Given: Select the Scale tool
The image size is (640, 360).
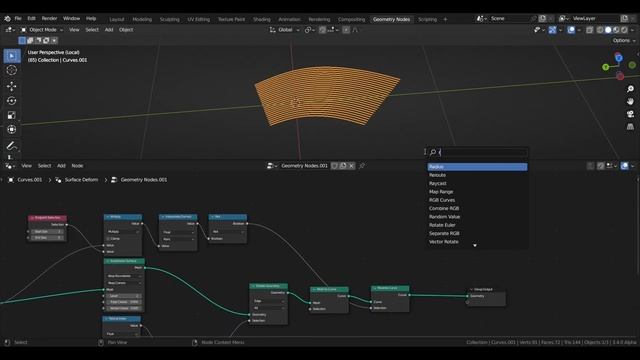Looking at the screenshot, I should click(12, 115).
